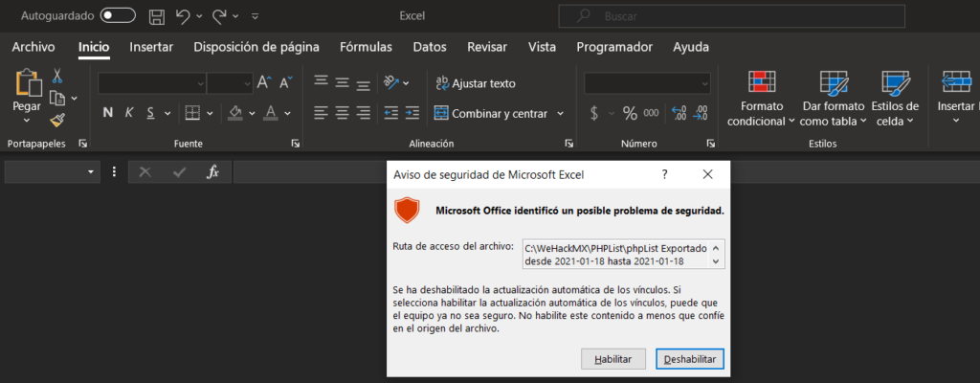Image resolution: width=980 pixels, height=383 pixels.
Task: Click Habilitar in the security dialog
Action: pos(612,359)
